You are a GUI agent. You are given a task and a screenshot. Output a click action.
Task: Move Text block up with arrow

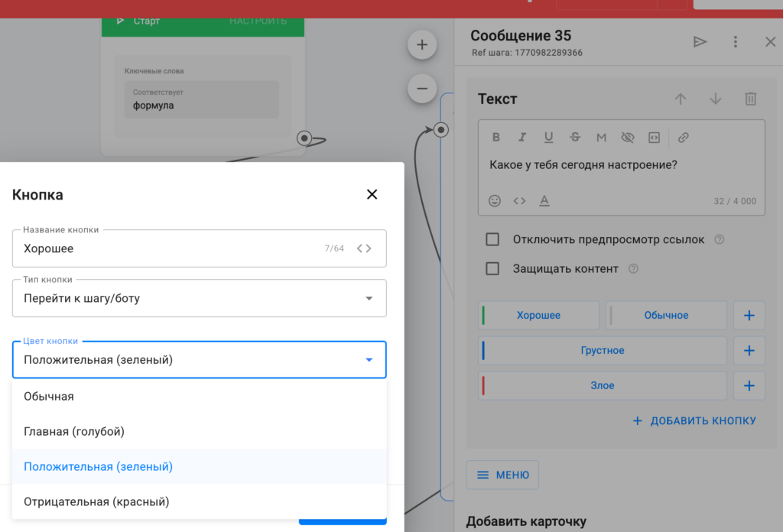click(681, 99)
